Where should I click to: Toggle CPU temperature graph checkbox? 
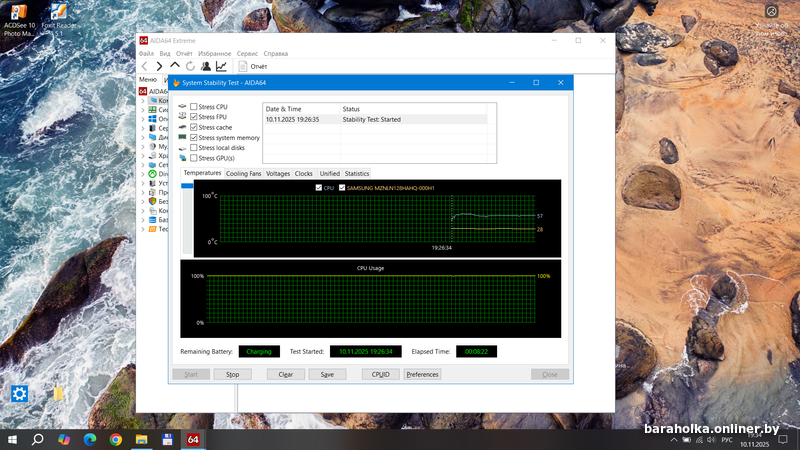click(x=319, y=188)
